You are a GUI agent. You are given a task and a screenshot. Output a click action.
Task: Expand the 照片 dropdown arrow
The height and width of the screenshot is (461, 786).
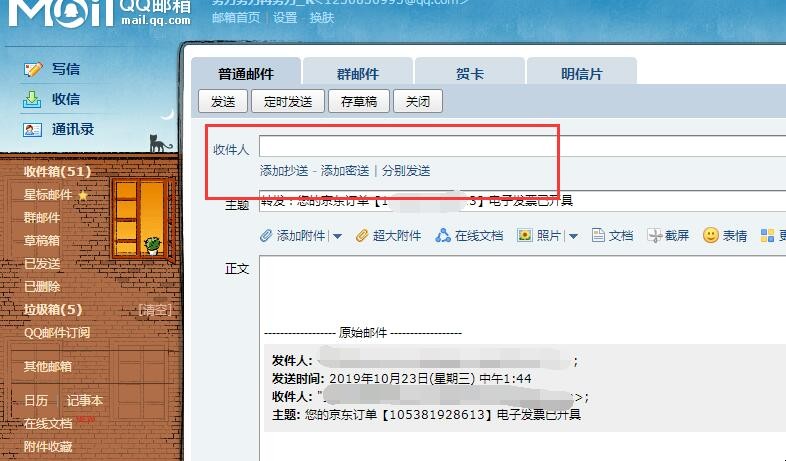click(x=573, y=237)
